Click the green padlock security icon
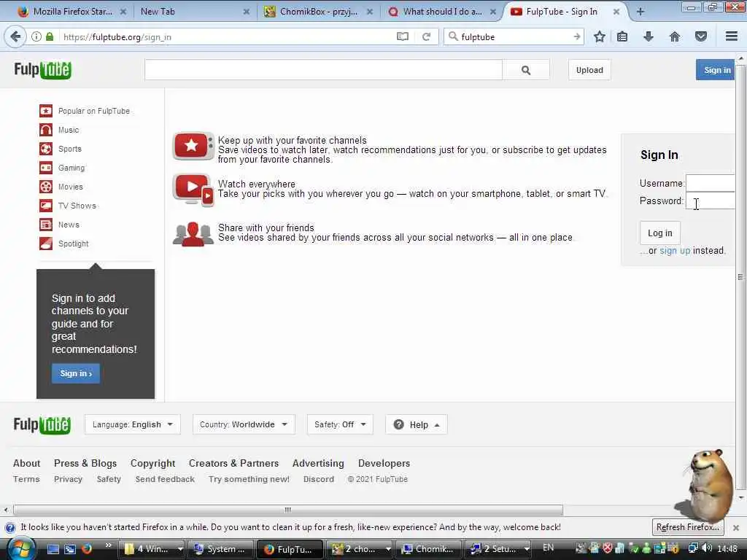 pyautogui.click(x=50, y=36)
